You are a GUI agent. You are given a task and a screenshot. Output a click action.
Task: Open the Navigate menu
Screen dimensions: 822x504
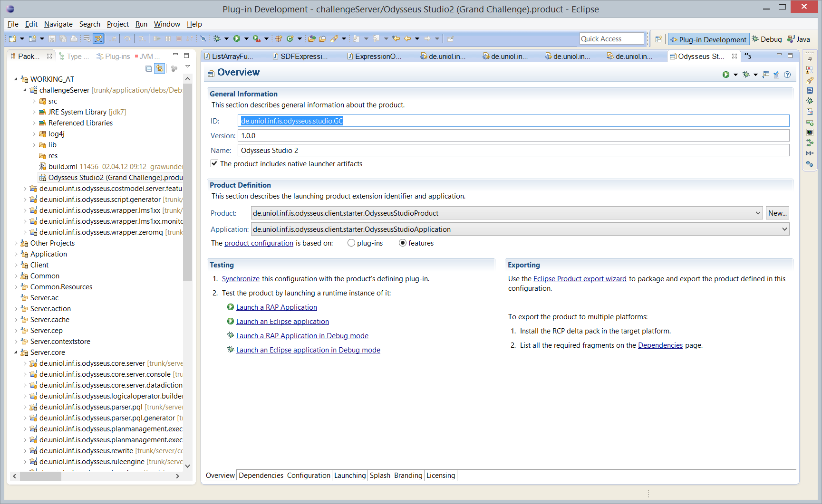point(58,24)
